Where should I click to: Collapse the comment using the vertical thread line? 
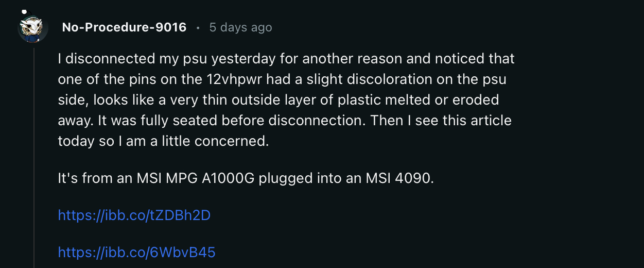[x=34, y=155]
